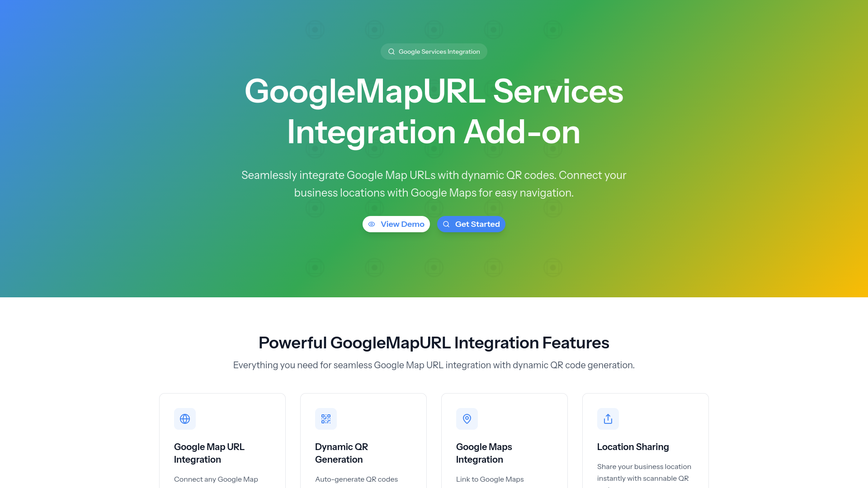The image size is (868, 488).
Task: Click the 'Share your business location' description text
Action: (644, 472)
